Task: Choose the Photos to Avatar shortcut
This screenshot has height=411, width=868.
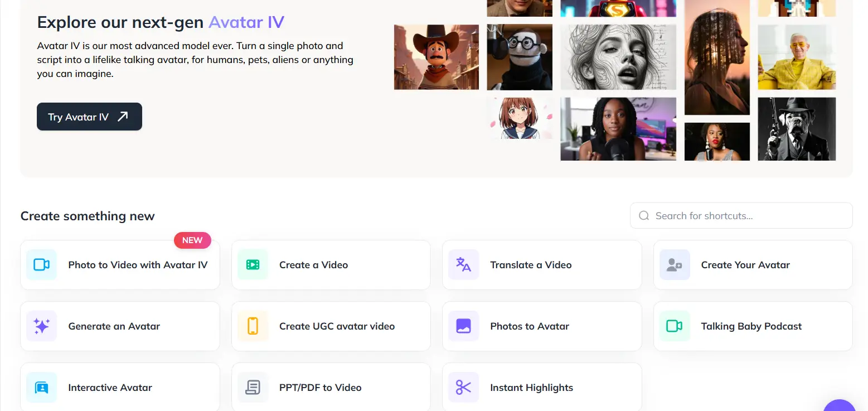Action: pos(542,326)
